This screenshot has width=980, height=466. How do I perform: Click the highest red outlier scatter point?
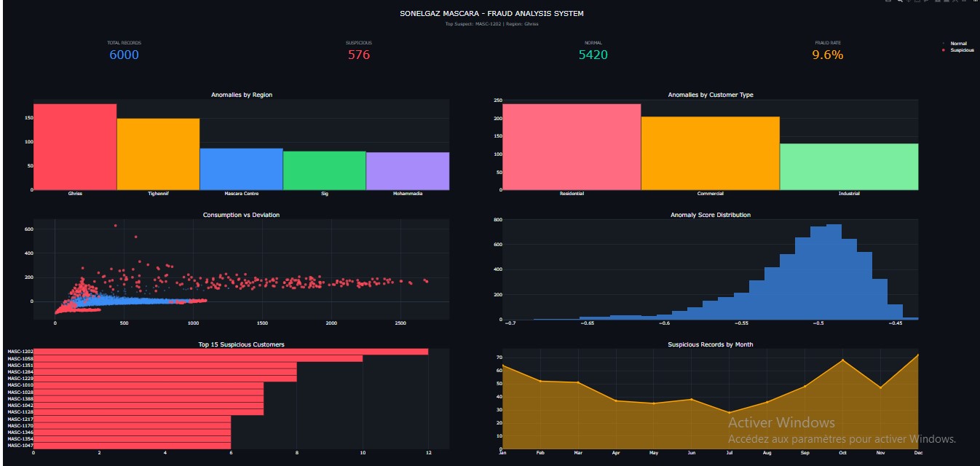[115, 226]
